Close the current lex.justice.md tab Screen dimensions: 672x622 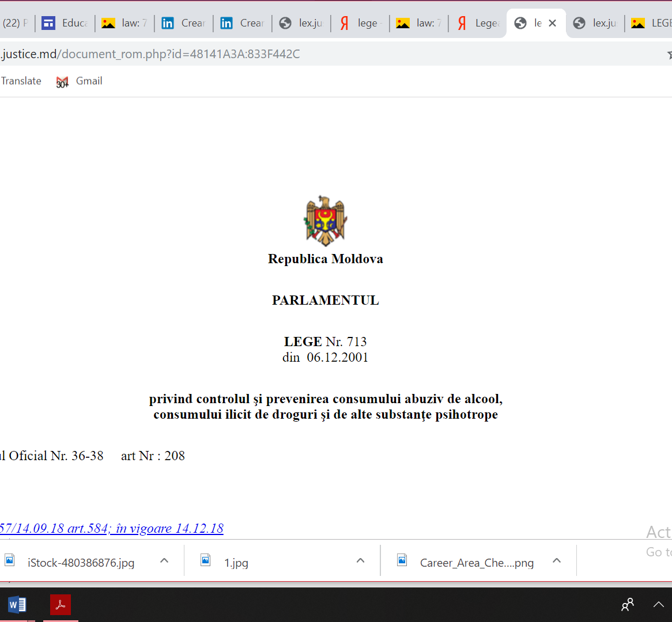(552, 23)
